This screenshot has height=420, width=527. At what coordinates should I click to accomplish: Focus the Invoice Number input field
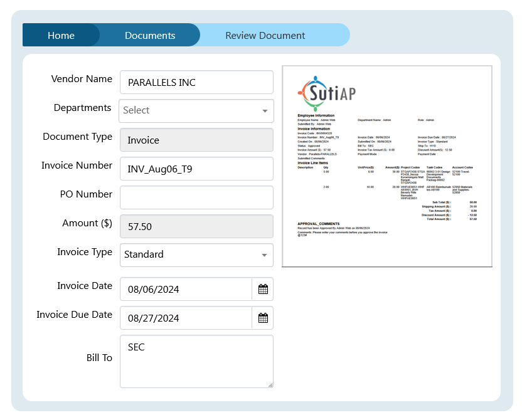point(196,169)
